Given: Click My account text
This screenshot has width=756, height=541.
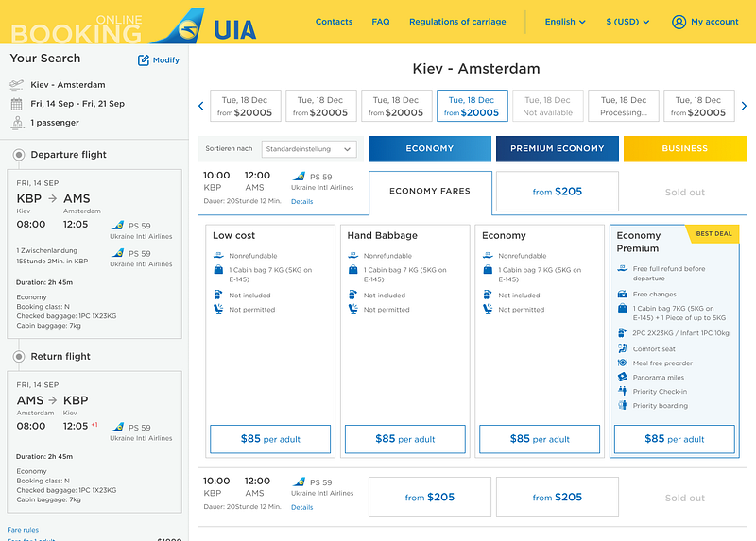Looking at the screenshot, I should (714, 22).
